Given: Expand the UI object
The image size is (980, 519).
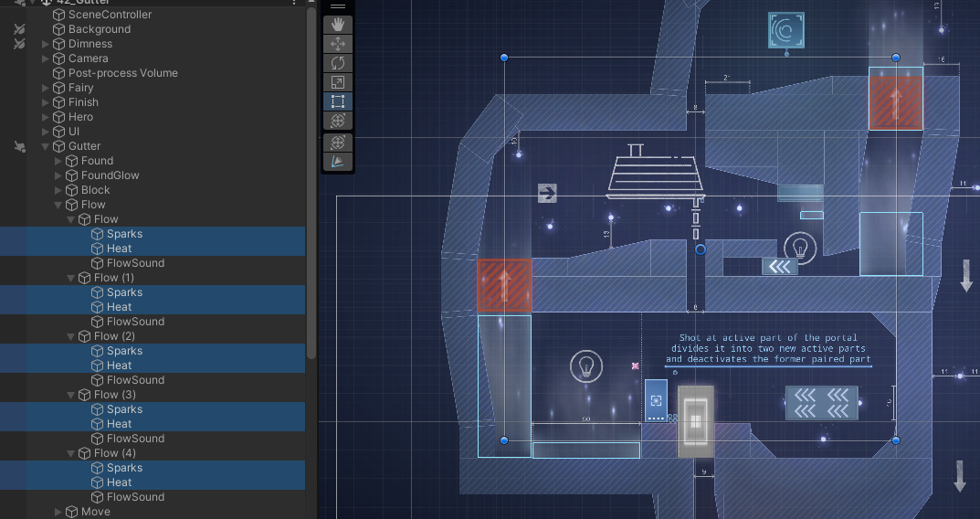Looking at the screenshot, I should [x=45, y=132].
